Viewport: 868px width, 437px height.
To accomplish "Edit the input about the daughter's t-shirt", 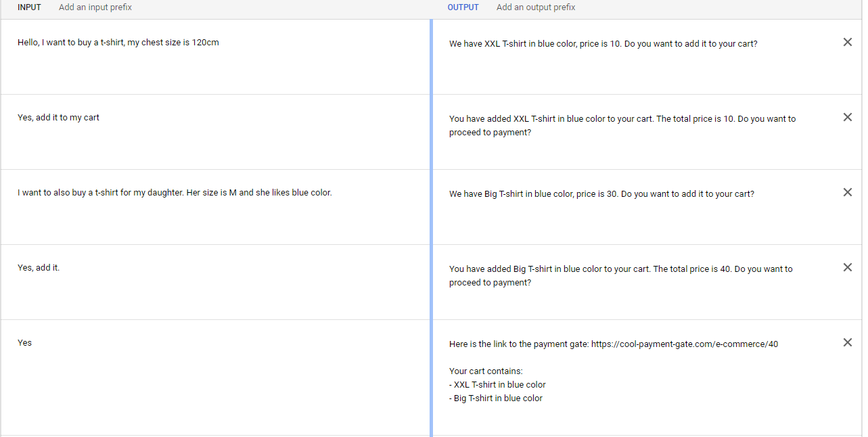I will (175, 193).
